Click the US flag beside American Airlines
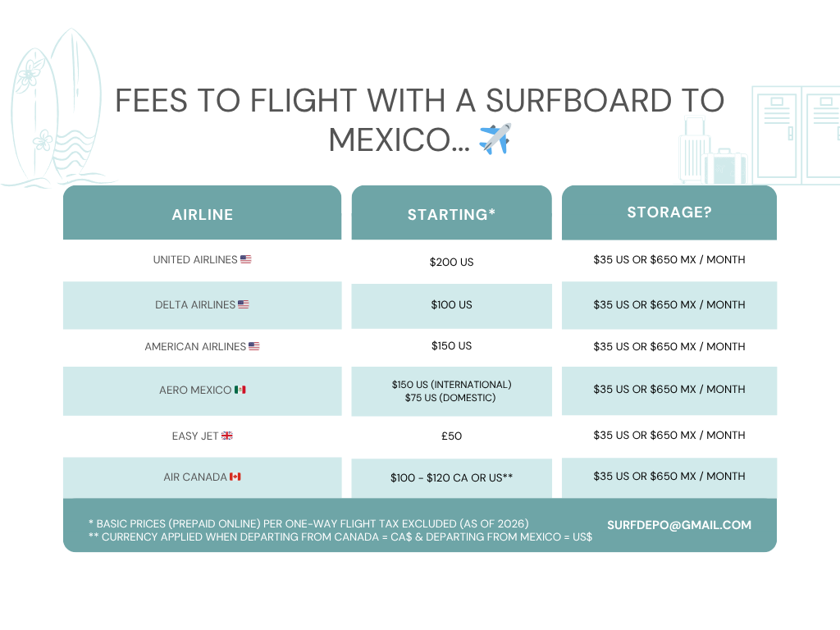This screenshot has width=840, height=630. pos(254,346)
